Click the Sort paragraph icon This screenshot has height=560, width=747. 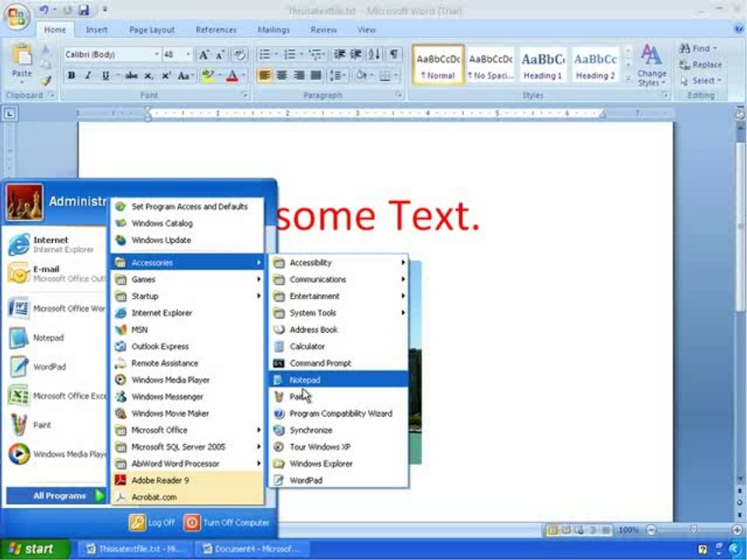coord(374,54)
